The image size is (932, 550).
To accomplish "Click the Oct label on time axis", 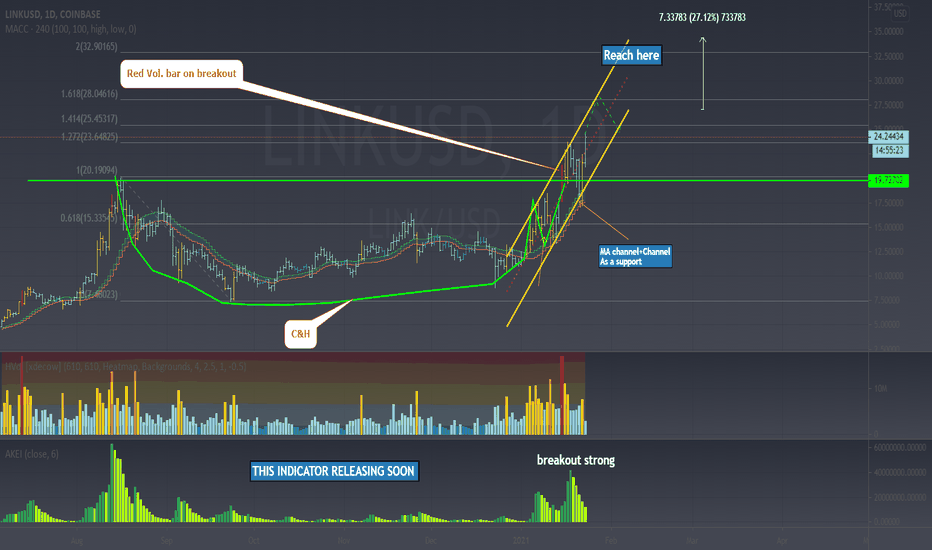I will (x=254, y=540).
